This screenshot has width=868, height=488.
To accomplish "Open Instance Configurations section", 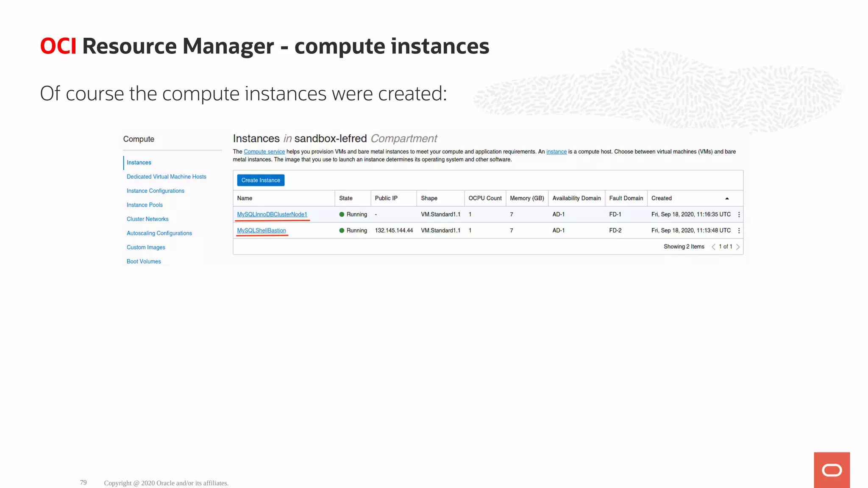I will [x=156, y=191].
